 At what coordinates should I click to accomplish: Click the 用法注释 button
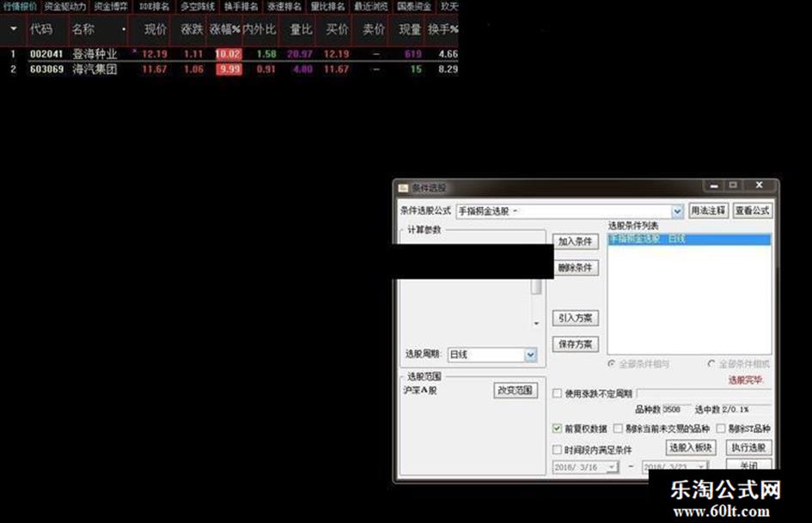708,210
